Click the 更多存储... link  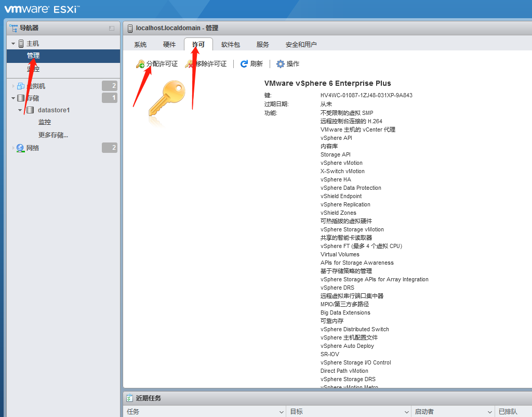(53, 135)
